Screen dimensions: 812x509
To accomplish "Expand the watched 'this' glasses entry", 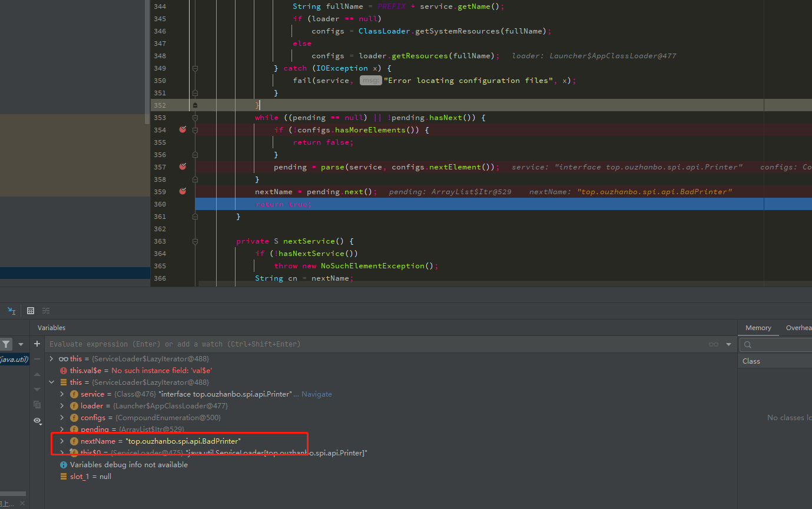I will coord(51,358).
